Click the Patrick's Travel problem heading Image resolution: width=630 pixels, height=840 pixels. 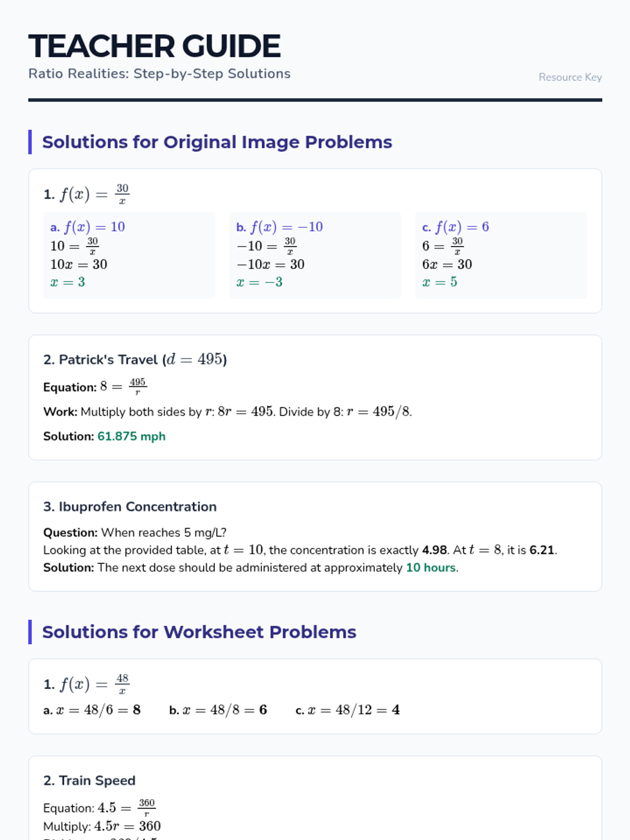coord(135,360)
